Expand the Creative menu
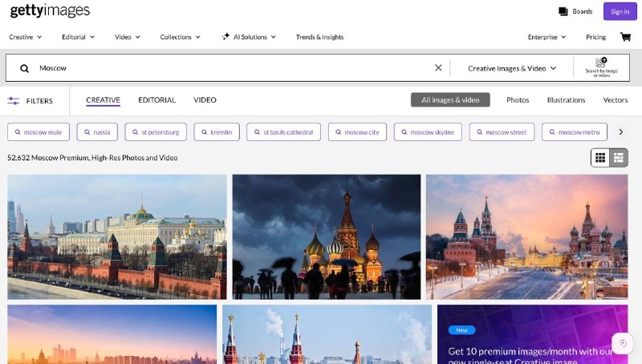The height and width of the screenshot is (364, 642). (x=26, y=37)
